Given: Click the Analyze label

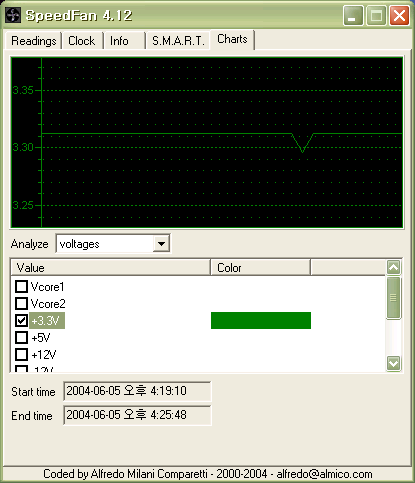Looking at the screenshot, I should click(29, 244).
